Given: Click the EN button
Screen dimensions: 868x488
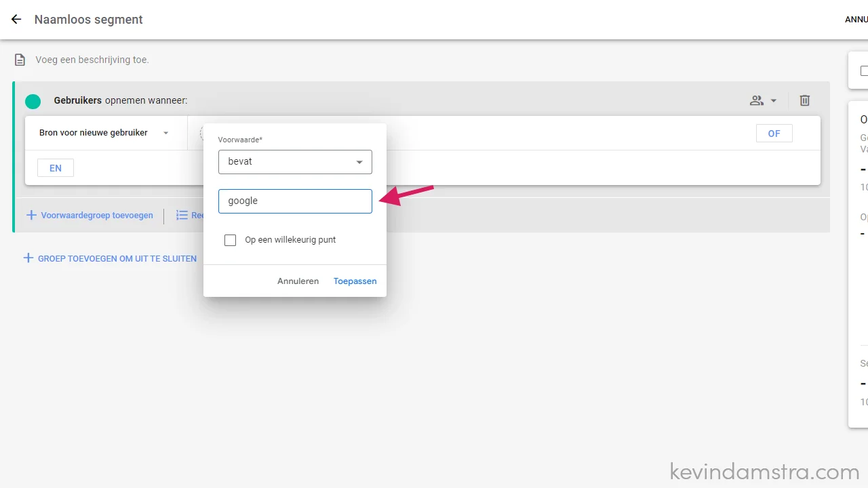Looking at the screenshot, I should pyautogui.click(x=56, y=168).
